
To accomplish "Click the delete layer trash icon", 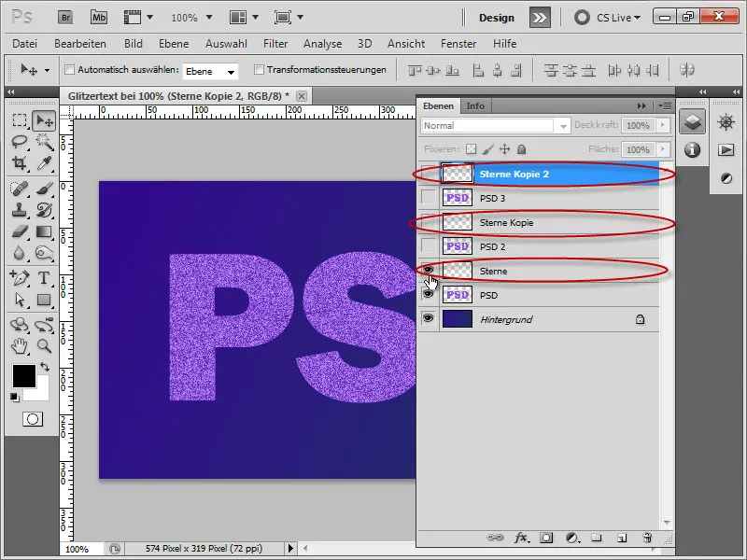I will (x=648, y=539).
